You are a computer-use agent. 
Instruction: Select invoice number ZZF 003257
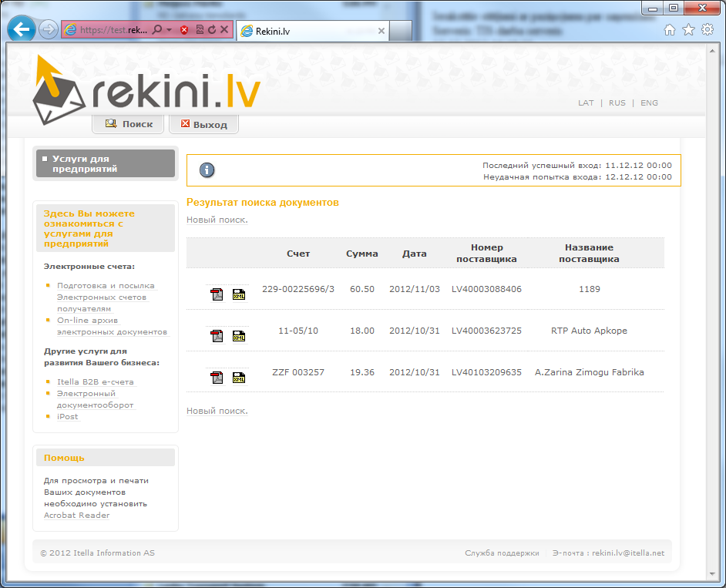298,372
